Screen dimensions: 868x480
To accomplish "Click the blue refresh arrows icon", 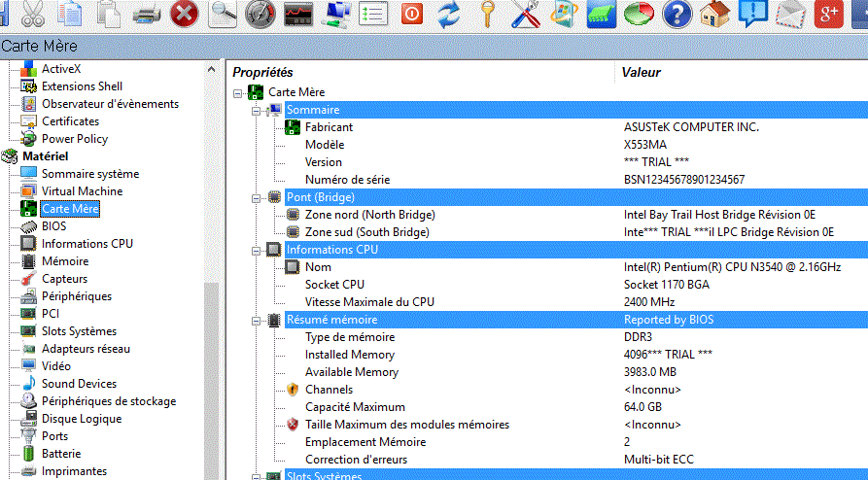I will point(449,14).
